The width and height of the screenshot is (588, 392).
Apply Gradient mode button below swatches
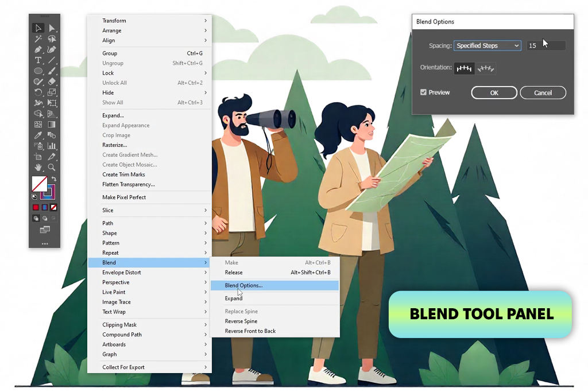click(45, 207)
